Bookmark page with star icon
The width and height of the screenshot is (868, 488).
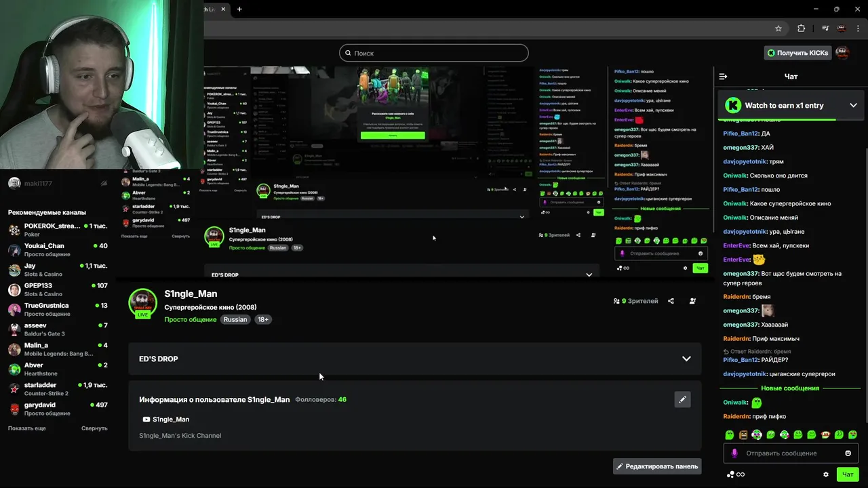pos(778,28)
